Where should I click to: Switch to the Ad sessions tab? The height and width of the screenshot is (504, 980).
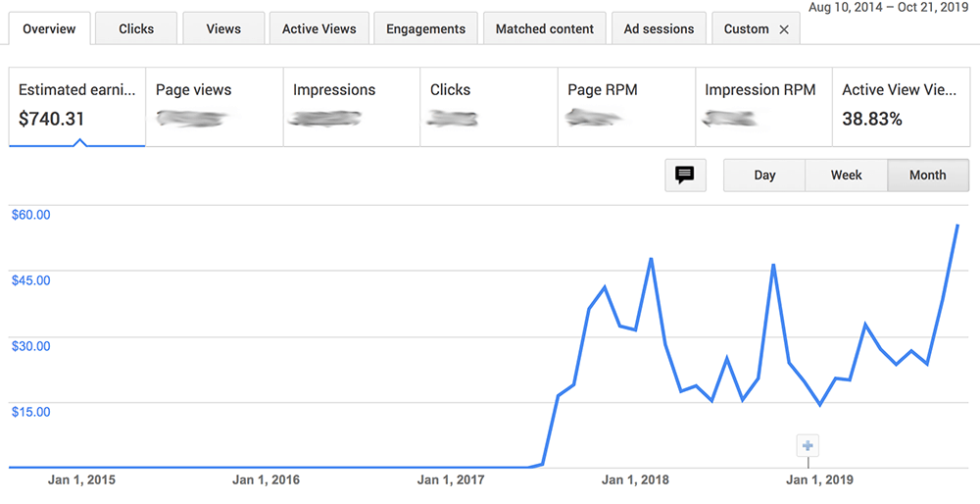(659, 29)
